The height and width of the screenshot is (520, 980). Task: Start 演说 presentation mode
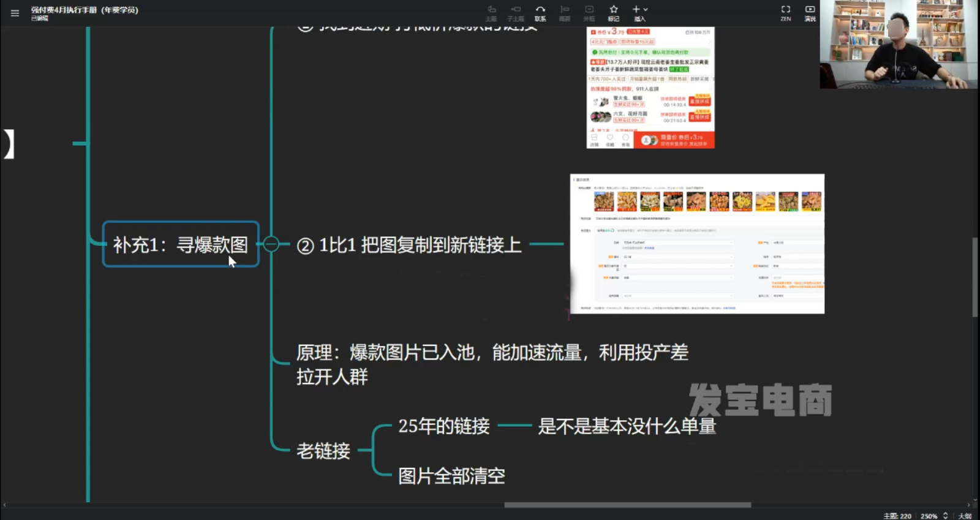(810, 13)
